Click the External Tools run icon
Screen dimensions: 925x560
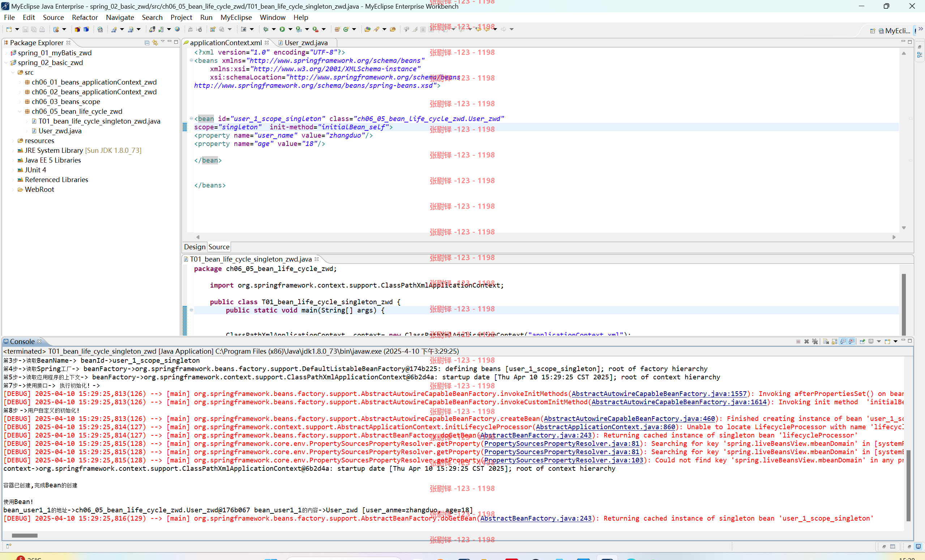315,29
